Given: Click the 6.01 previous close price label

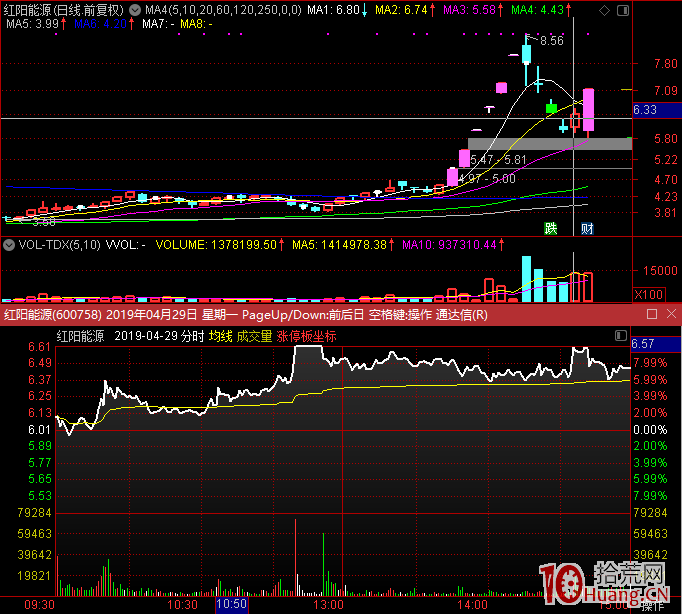Looking at the screenshot, I should (x=40, y=430).
